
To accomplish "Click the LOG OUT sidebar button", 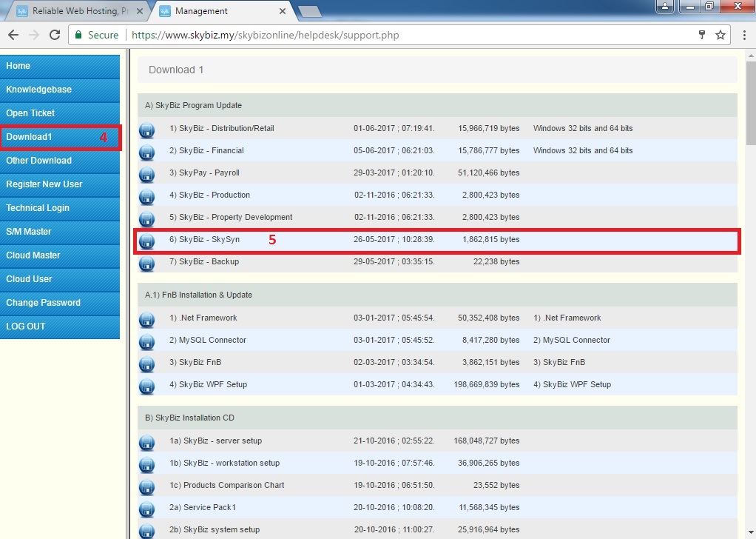I will [x=59, y=327].
